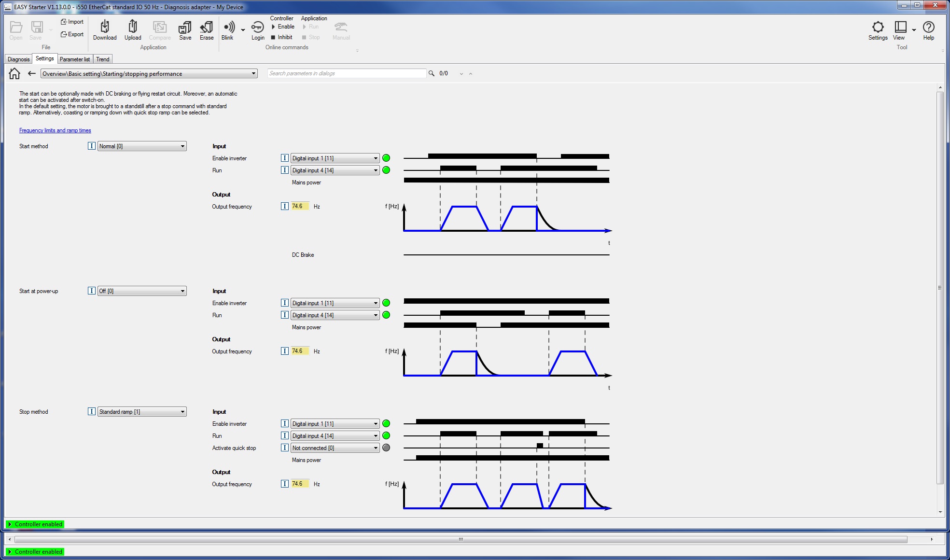Viewport: 950px width, 560px height.
Task: Switch to the Parameter list tab
Action: click(x=75, y=59)
